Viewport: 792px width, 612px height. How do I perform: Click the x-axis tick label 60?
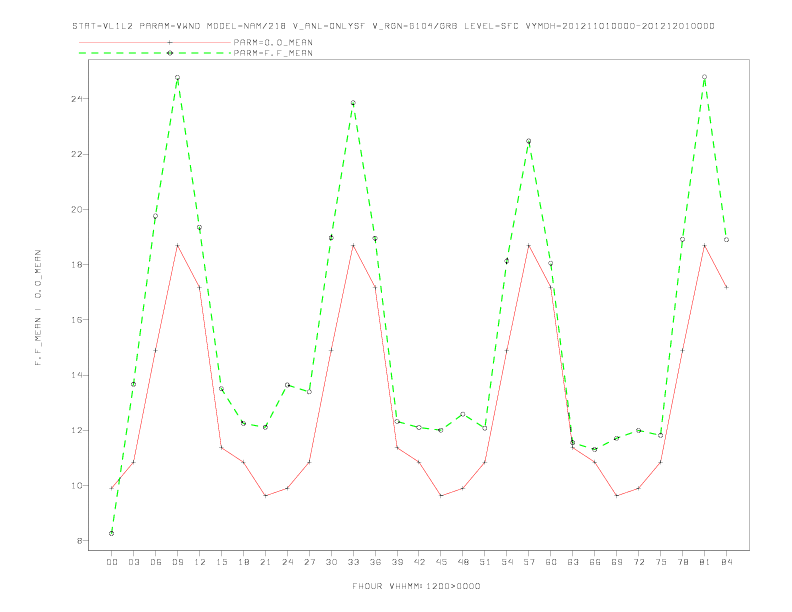tap(551, 562)
